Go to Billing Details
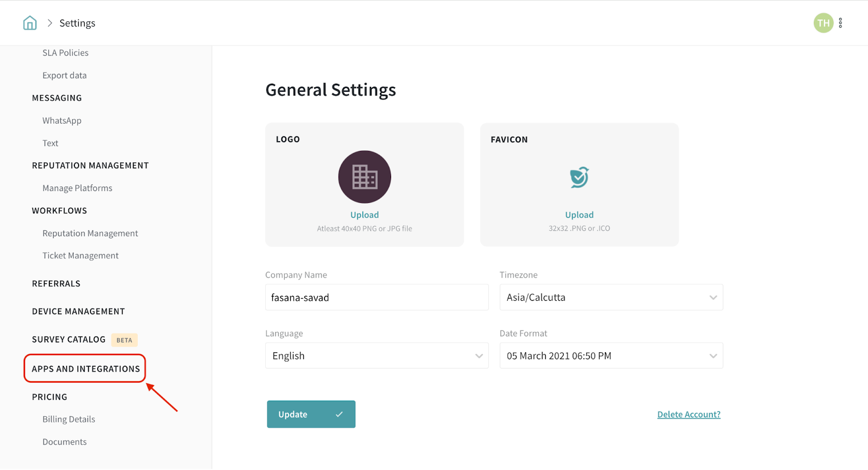868x470 pixels. coord(69,420)
